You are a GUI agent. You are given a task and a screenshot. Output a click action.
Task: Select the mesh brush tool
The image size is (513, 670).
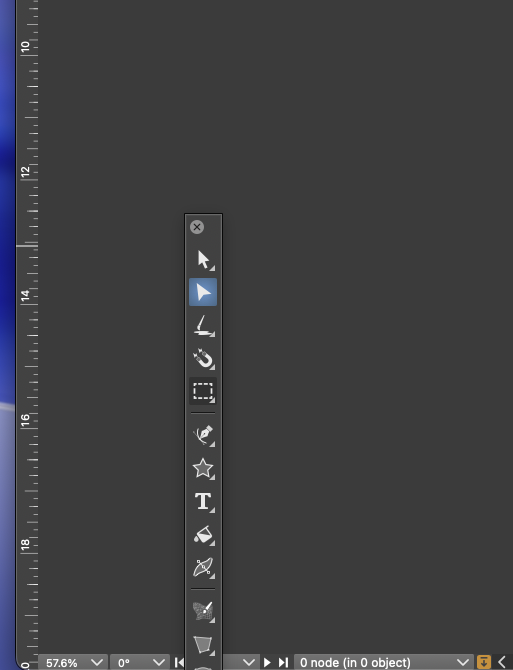(x=203, y=611)
